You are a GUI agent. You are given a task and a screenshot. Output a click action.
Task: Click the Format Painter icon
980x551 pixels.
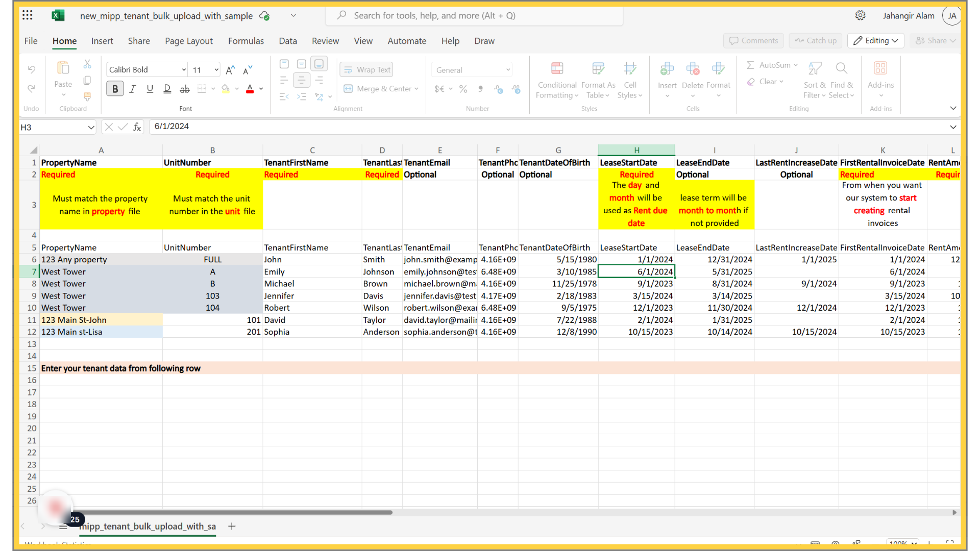[x=87, y=96]
